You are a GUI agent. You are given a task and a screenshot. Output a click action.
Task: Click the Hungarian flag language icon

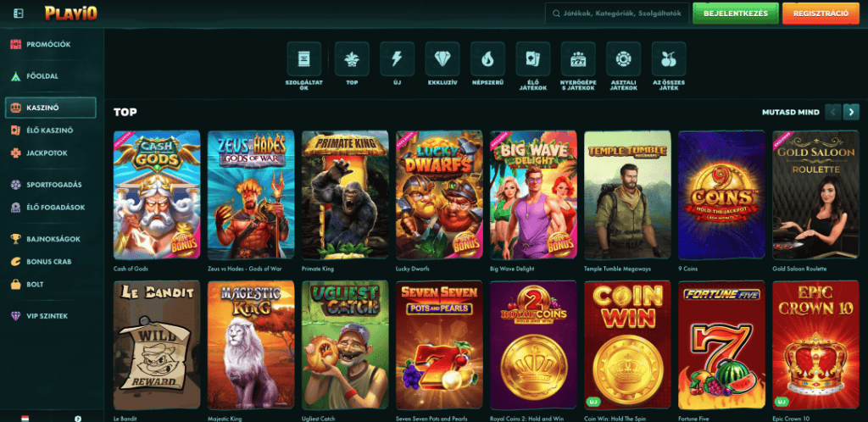tap(25, 418)
